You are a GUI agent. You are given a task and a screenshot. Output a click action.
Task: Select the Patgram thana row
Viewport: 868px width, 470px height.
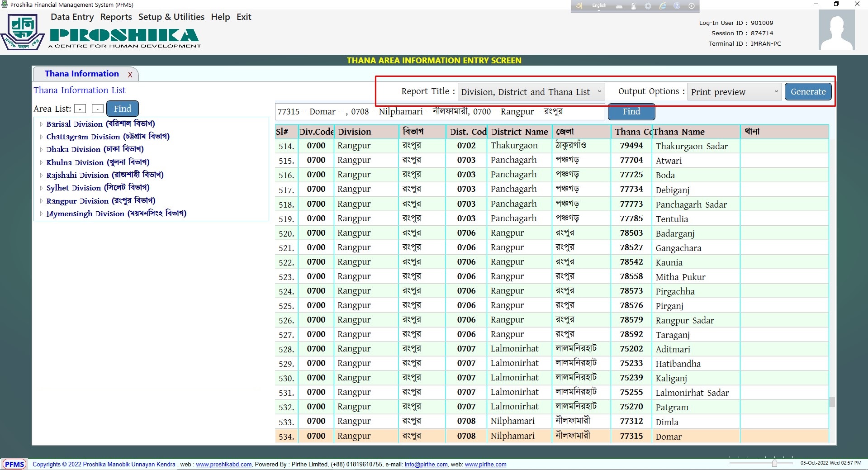pos(551,407)
